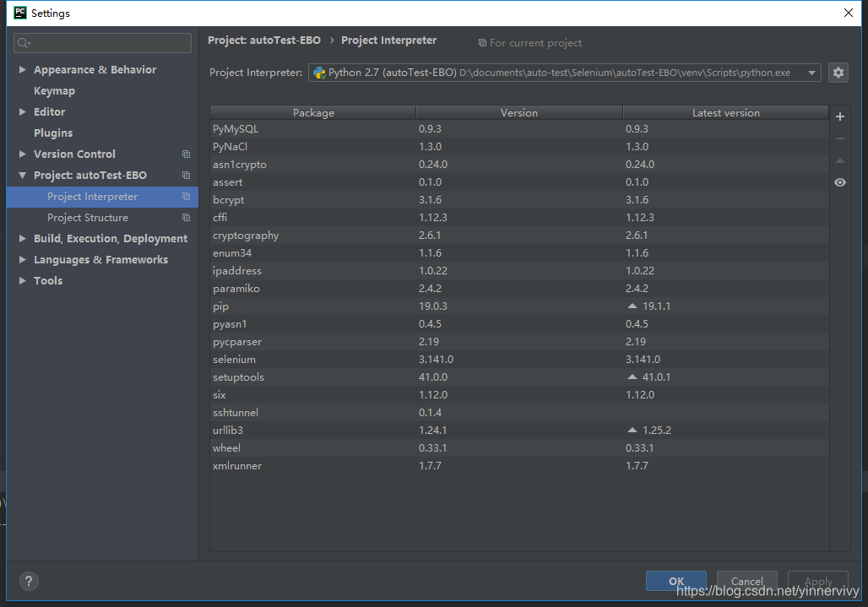Screen dimensions: 868x607
Task: Select the enum34 package row
Action: [519, 253]
